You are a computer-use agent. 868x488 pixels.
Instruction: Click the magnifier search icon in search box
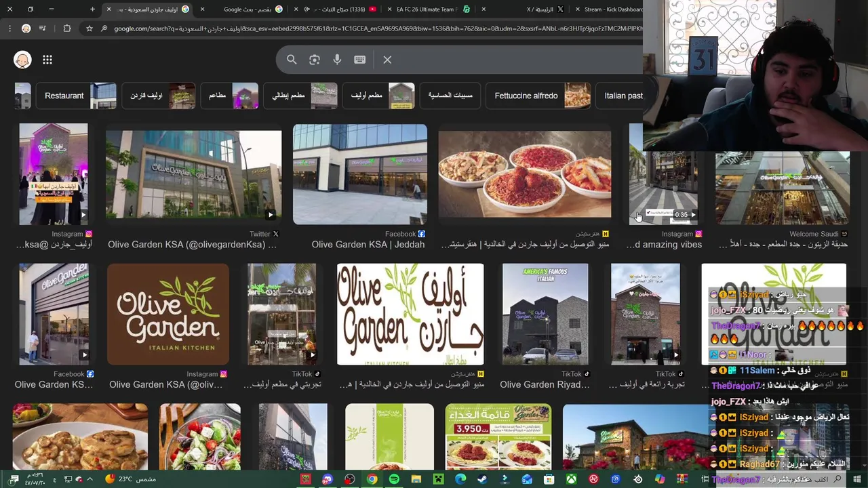(292, 60)
